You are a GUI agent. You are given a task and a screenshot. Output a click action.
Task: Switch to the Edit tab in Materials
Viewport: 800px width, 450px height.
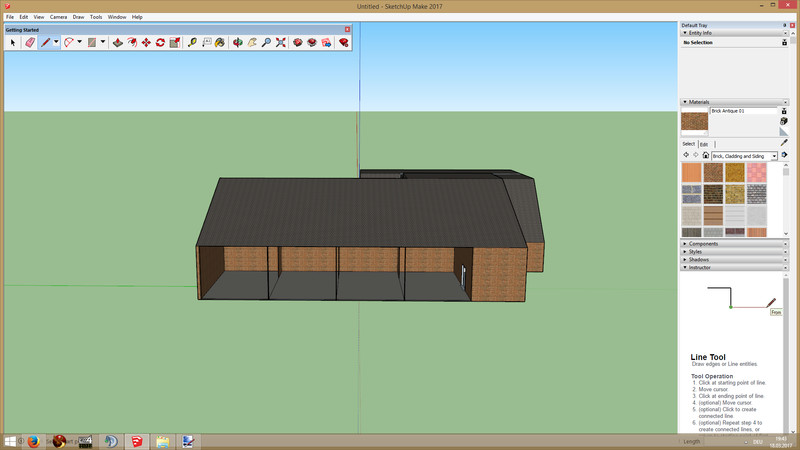point(704,144)
